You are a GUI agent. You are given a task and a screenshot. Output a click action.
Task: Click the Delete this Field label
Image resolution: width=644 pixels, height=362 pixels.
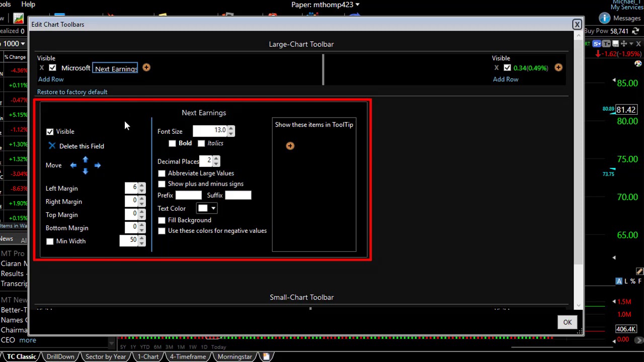tap(82, 146)
